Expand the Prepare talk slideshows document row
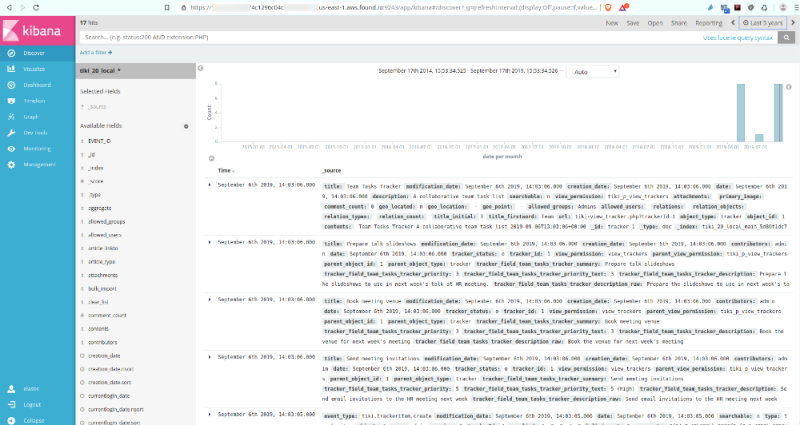 click(x=209, y=242)
